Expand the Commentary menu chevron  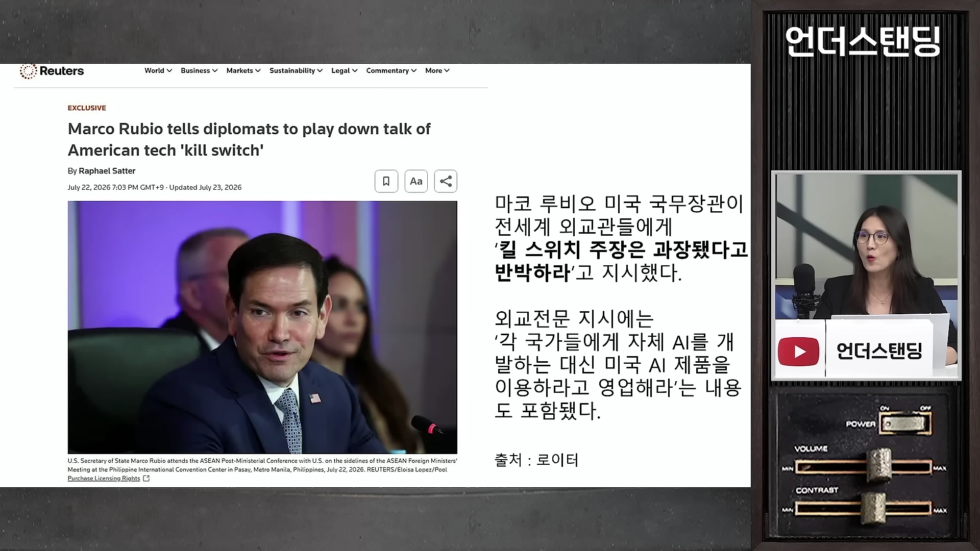[x=414, y=71]
